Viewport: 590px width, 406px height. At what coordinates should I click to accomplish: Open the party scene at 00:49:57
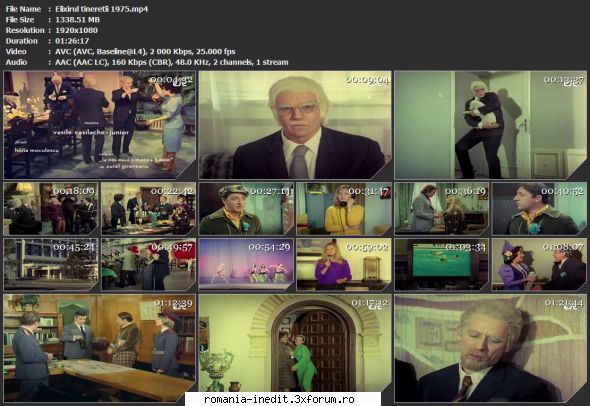[149, 265]
